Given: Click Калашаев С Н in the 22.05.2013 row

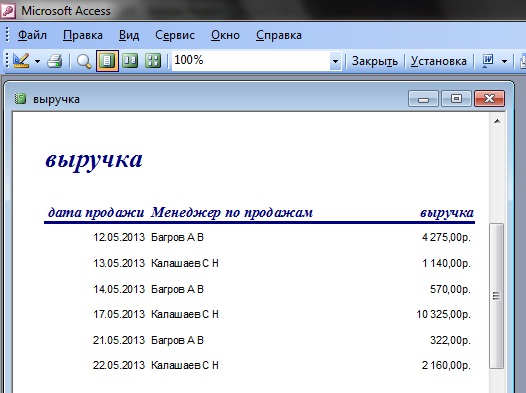Looking at the screenshot, I should (185, 365).
